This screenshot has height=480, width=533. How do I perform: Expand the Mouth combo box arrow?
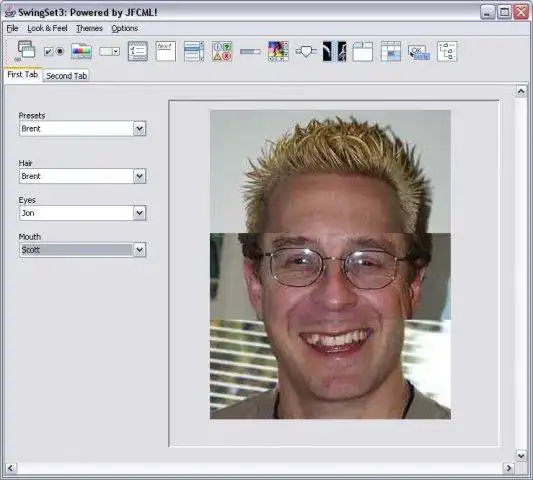tap(139, 250)
